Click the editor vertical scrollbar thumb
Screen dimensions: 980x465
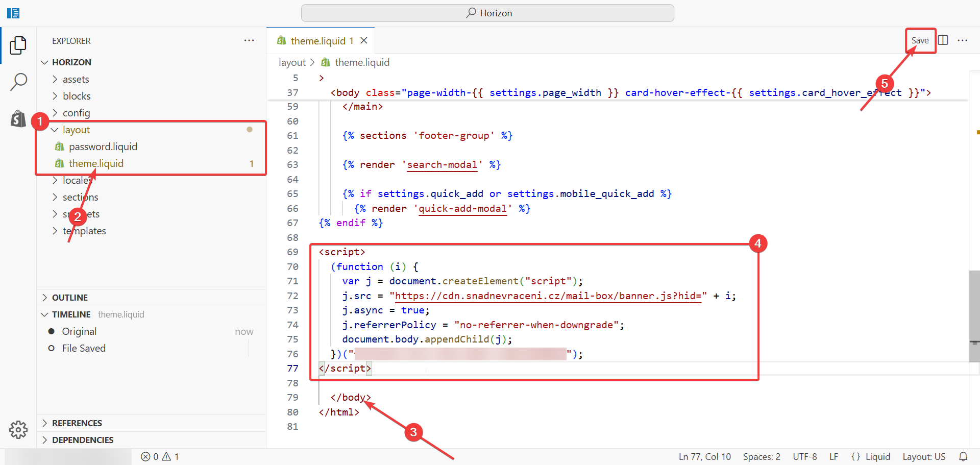coord(974,315)
